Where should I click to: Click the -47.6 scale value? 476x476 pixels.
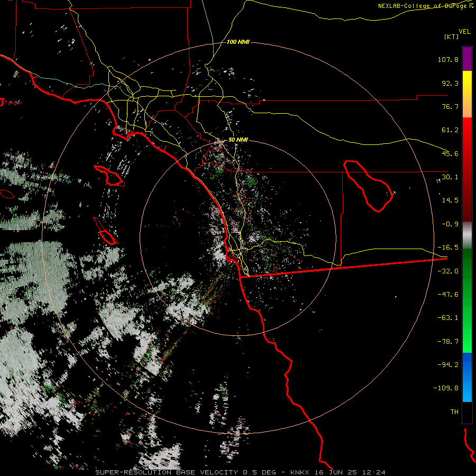[x=448, y=294]
